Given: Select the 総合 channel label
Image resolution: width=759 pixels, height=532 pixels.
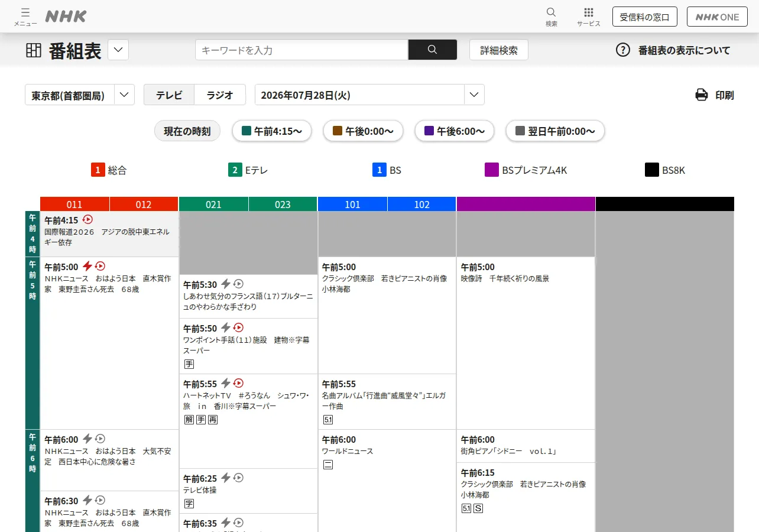Looking at the screenshot, I should pyautogui.click(x=109, y=170).
